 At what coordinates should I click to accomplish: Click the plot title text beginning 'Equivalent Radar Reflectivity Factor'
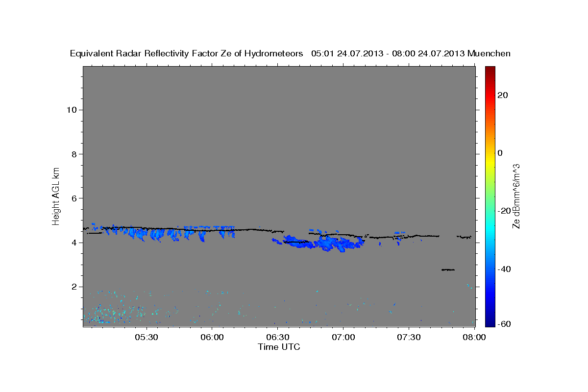click(x=290, y=53)
